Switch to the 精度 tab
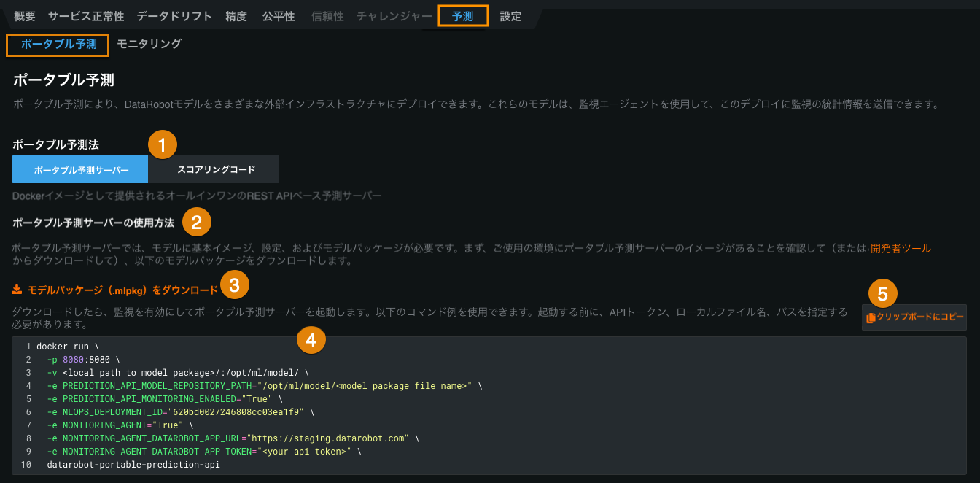Screen dimensions: 980x483 click(x=236, y=16)
